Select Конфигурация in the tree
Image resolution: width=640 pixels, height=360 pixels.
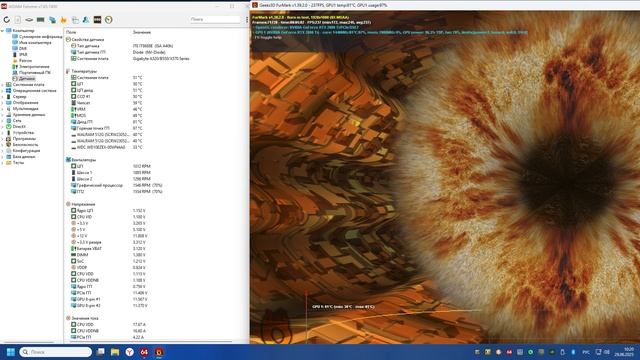pos(23,151)
